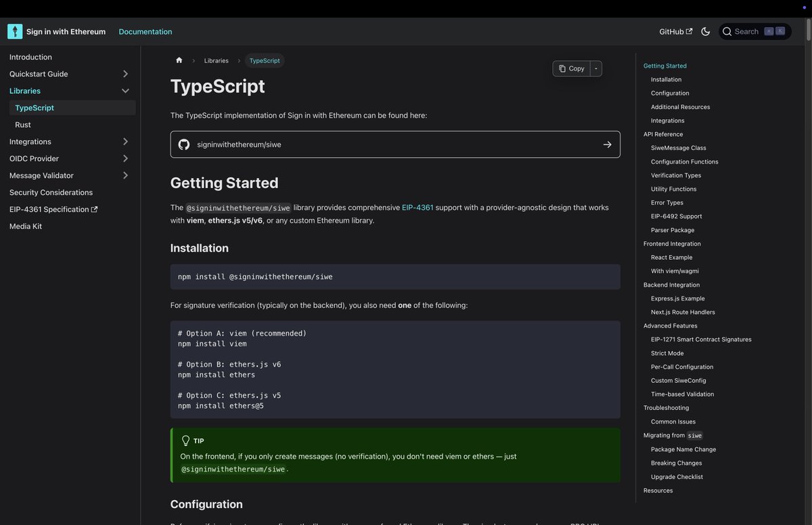Select TypeScript in the sidebar
Viewport: 812px width, 525px height.
72,108
